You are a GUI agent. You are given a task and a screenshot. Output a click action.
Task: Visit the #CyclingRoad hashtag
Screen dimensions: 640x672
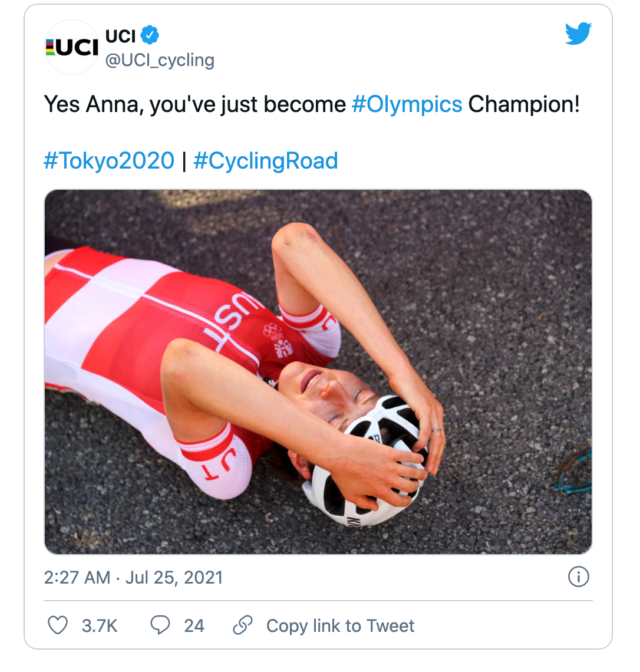click(x=266, y=160)
